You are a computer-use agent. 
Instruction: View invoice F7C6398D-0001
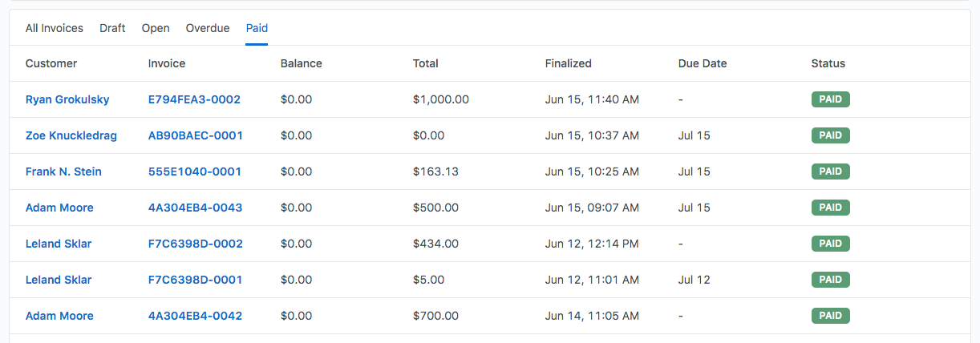click(x=195, y=280)
